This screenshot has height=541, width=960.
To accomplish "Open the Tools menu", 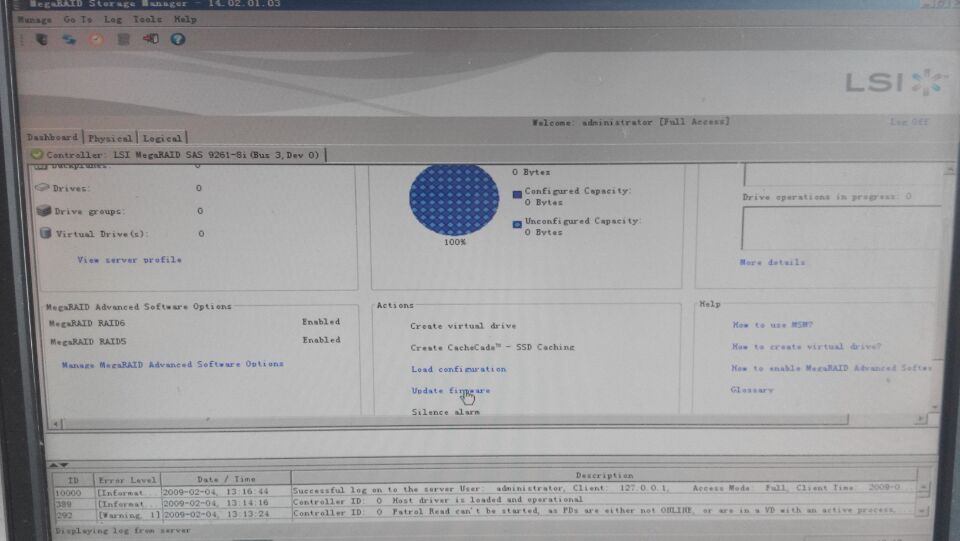I will pyautogui.click(x=148, y=19).
